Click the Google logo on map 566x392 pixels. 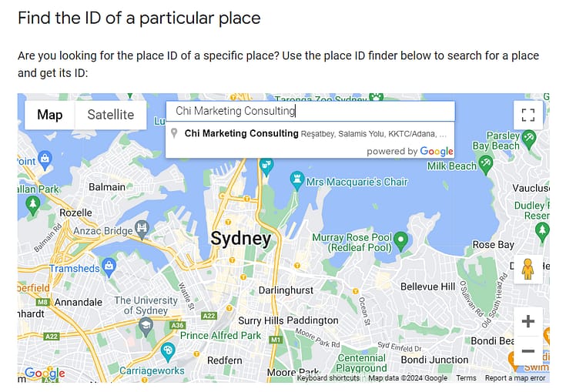tap(45, 374)
